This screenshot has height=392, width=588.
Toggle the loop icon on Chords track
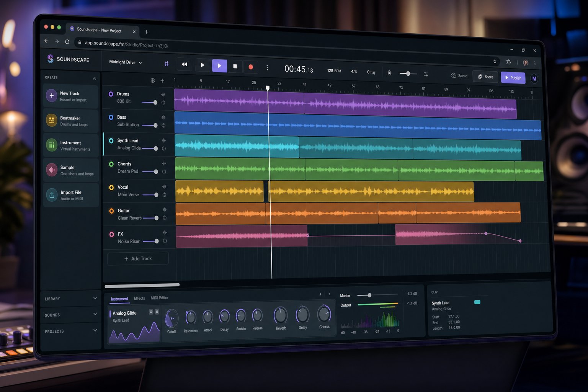(164, 171)
